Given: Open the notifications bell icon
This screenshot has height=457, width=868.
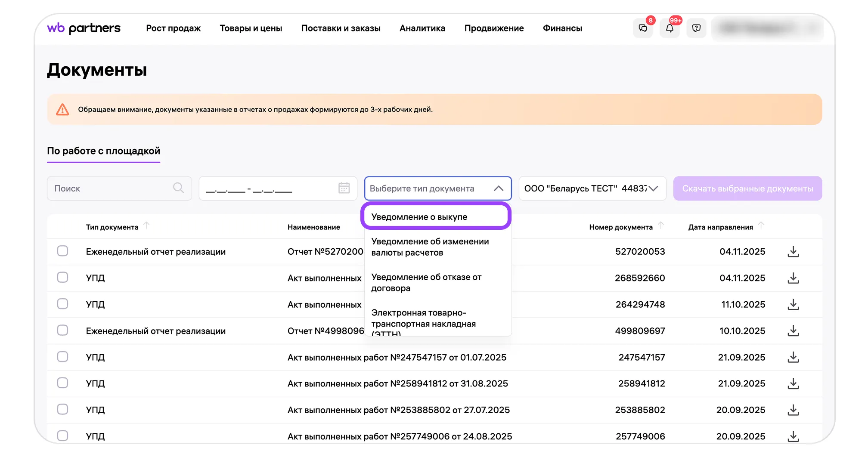Looking at the screenshot, I should [670, 28].
